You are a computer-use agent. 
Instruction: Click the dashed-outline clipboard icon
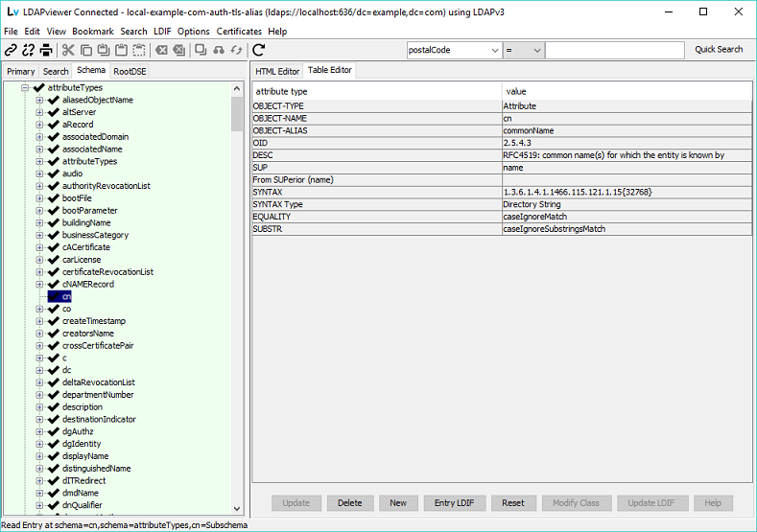click(x=139, y=50)
